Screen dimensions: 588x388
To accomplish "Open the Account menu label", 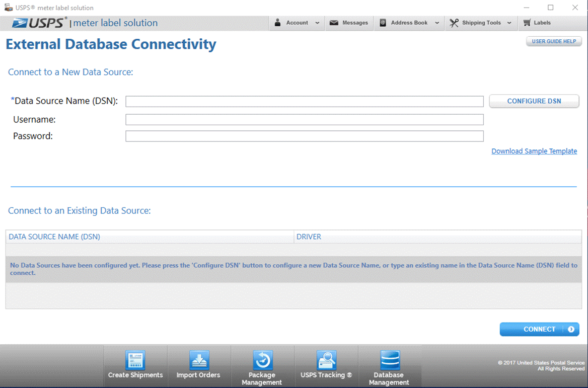I will tap(297, 23).
